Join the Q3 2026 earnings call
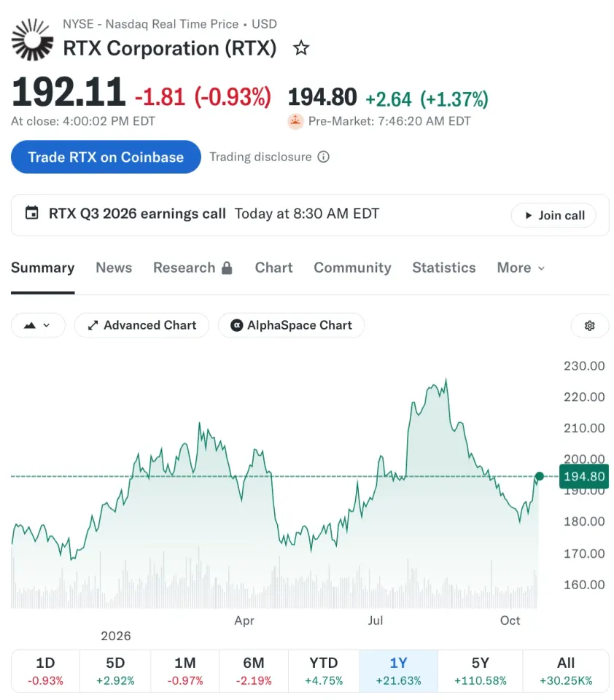614x700 pixels. pos(553,215)
